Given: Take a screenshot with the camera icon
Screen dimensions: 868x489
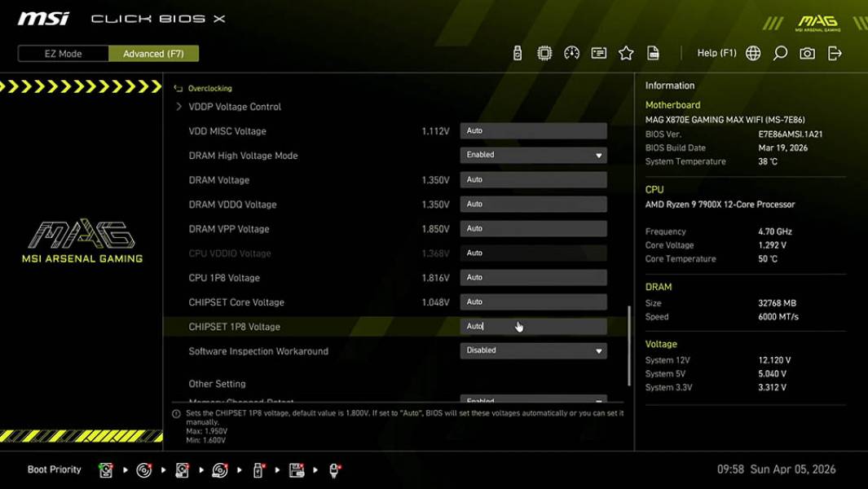Looking at the screenshot, I should [807, 52].
